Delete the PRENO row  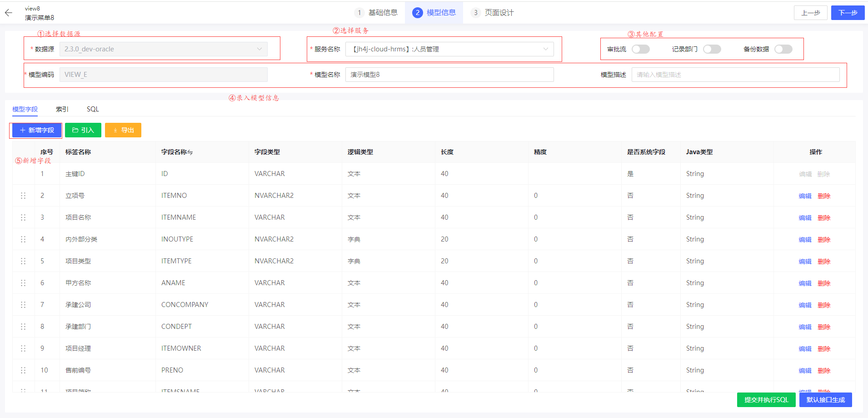click(824, 371)
